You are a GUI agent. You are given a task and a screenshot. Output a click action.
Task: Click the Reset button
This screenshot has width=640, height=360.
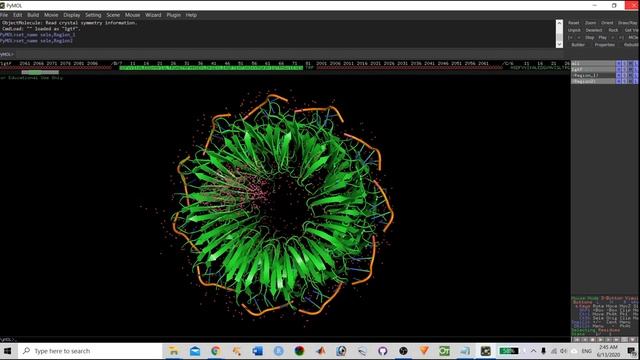pos(573,23)
